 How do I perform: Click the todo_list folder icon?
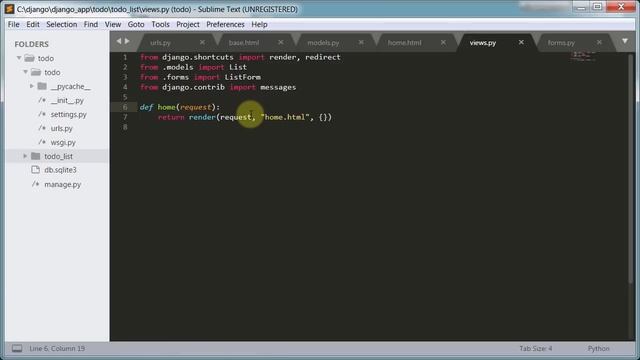coord(36,156)
